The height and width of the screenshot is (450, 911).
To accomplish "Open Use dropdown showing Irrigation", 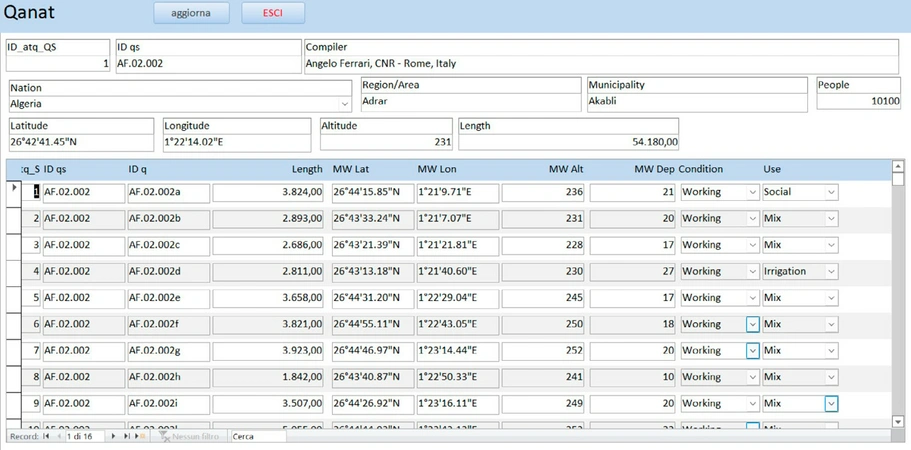I will pyautogui.click(x=831, y=271).
